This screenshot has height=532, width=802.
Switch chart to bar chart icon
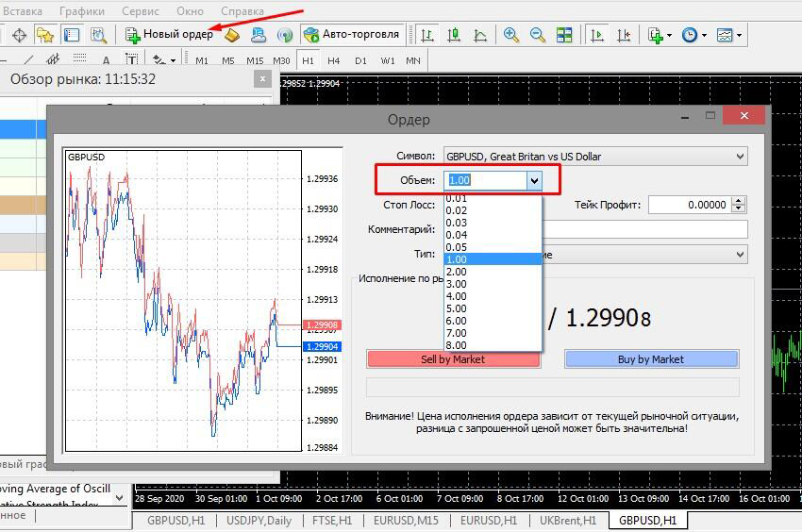(426, 35)
